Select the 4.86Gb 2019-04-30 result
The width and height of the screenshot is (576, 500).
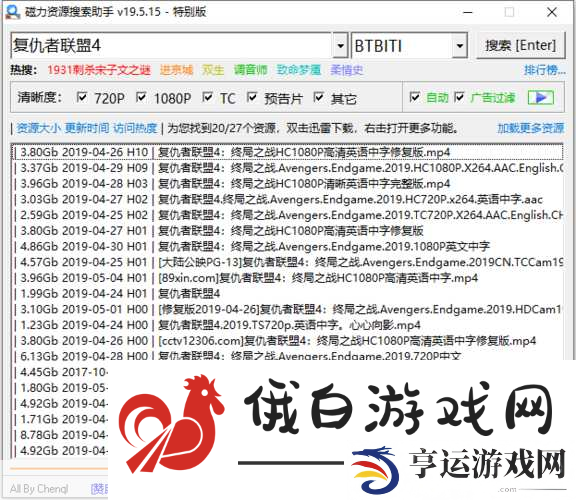pyautogui.click(x=288, y=247)
